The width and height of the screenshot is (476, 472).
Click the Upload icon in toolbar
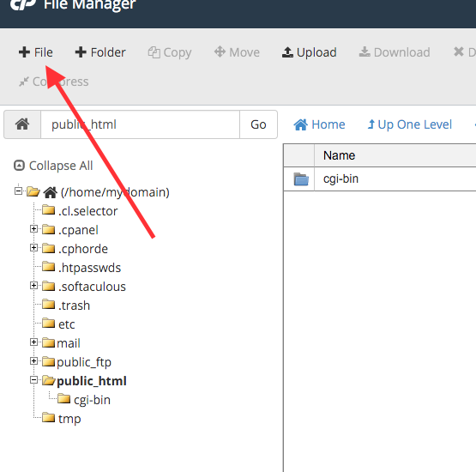pos(287,52)
